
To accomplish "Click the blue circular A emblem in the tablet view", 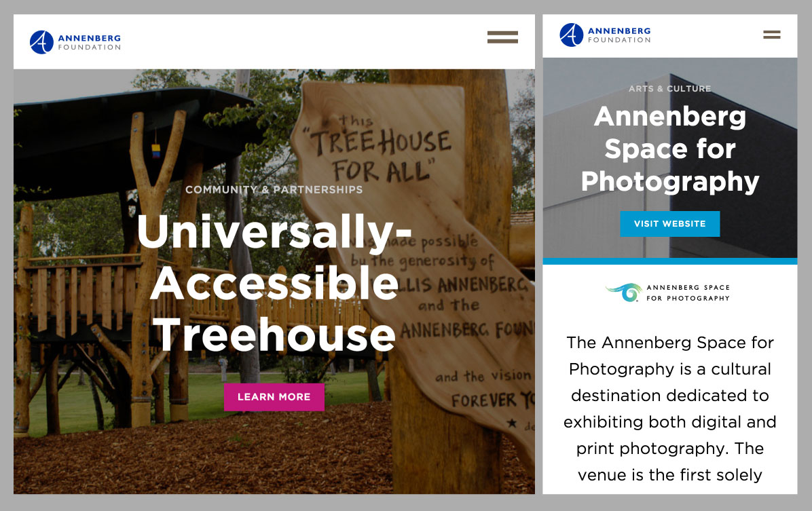I will click(x=41, y=42).
